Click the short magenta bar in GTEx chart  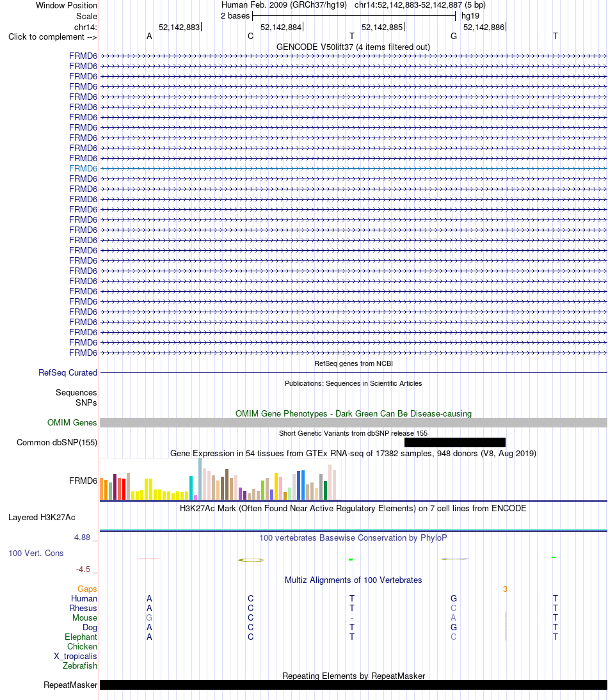click(x=196, y=497)
